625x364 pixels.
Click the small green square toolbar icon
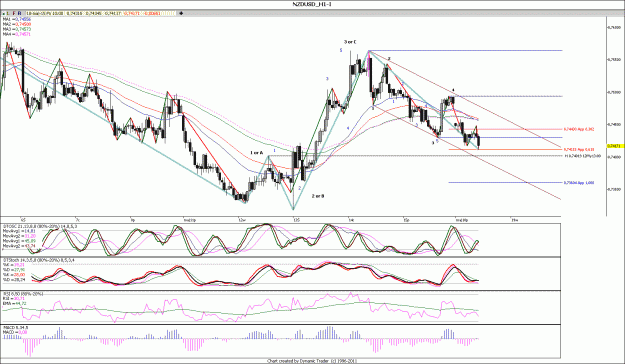point(3,14)
